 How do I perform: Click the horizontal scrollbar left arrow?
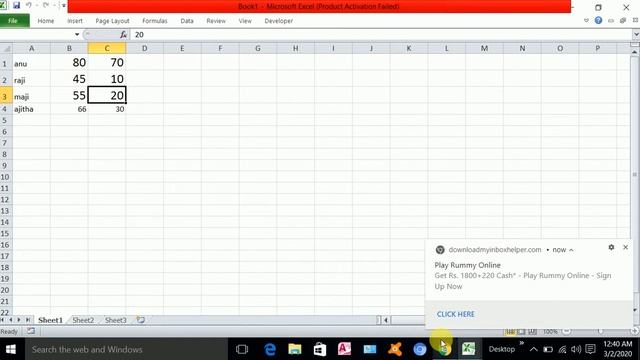tap(386, 320)
